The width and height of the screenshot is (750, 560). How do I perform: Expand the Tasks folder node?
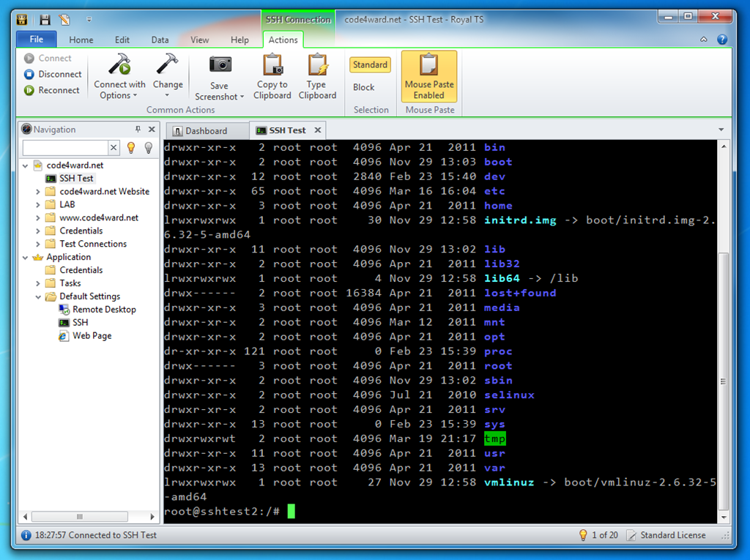(x=38, y=283)
